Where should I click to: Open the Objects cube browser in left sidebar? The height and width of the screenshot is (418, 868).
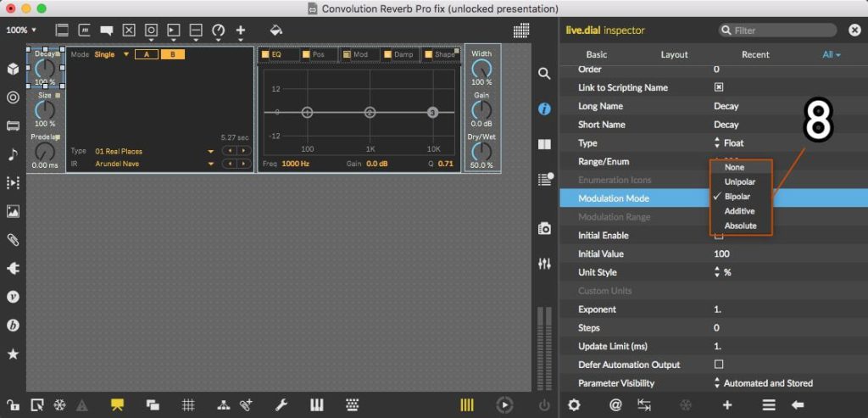point(13,70)
